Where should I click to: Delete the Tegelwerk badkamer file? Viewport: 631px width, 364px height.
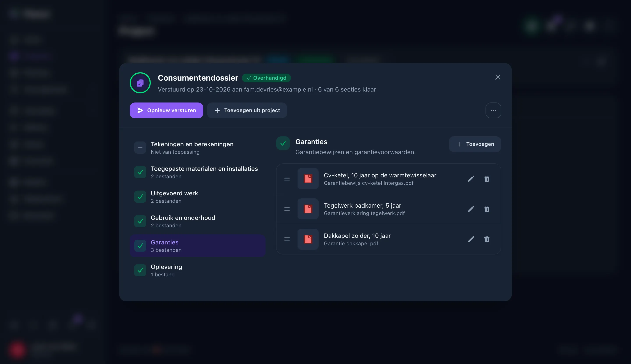coord(487,209)
